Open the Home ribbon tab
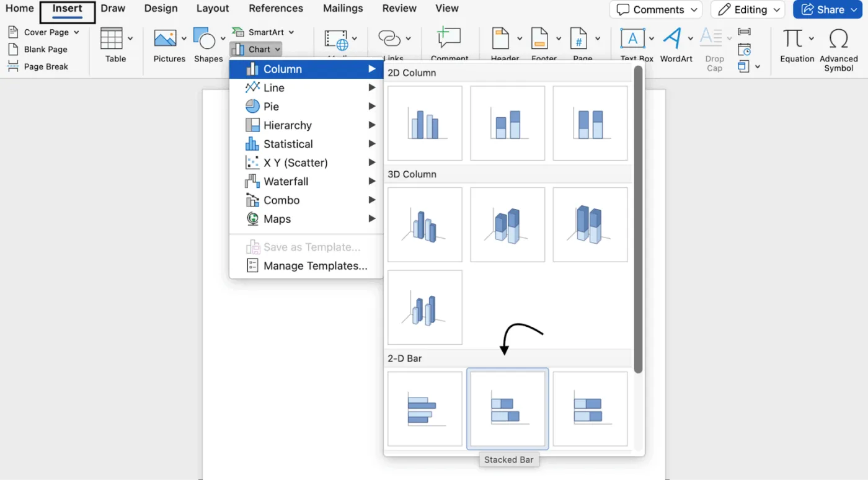 click(20, 9)
